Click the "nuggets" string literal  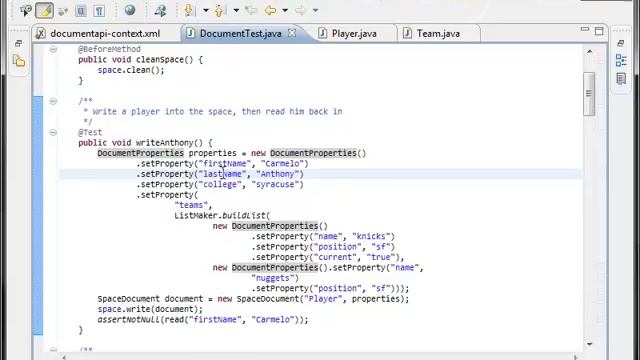click(273, 278)
